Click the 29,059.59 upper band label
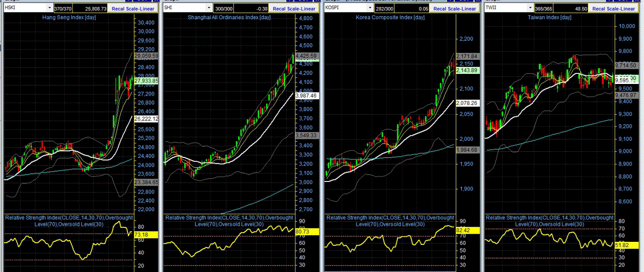Image resolution: width=644 pixels, height=272 pixels. [x=146, y=56]
